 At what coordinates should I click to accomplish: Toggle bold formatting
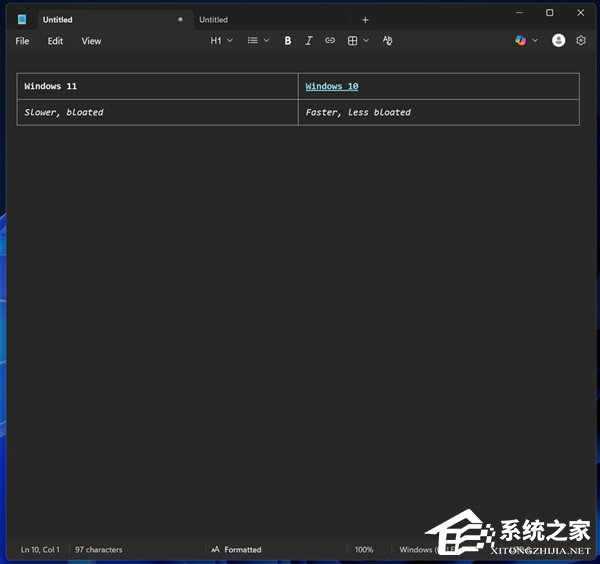click(288, 41)
